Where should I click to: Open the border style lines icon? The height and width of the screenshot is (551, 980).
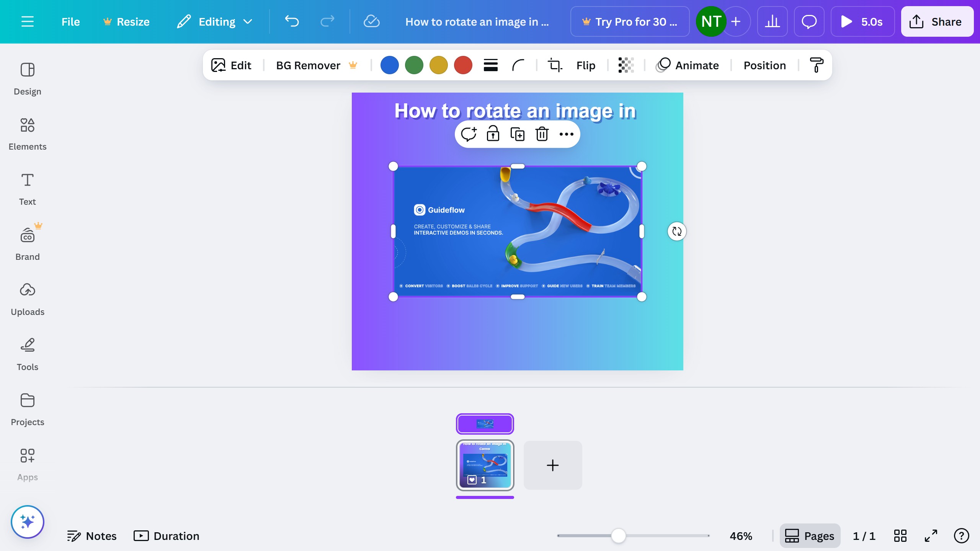490,65
